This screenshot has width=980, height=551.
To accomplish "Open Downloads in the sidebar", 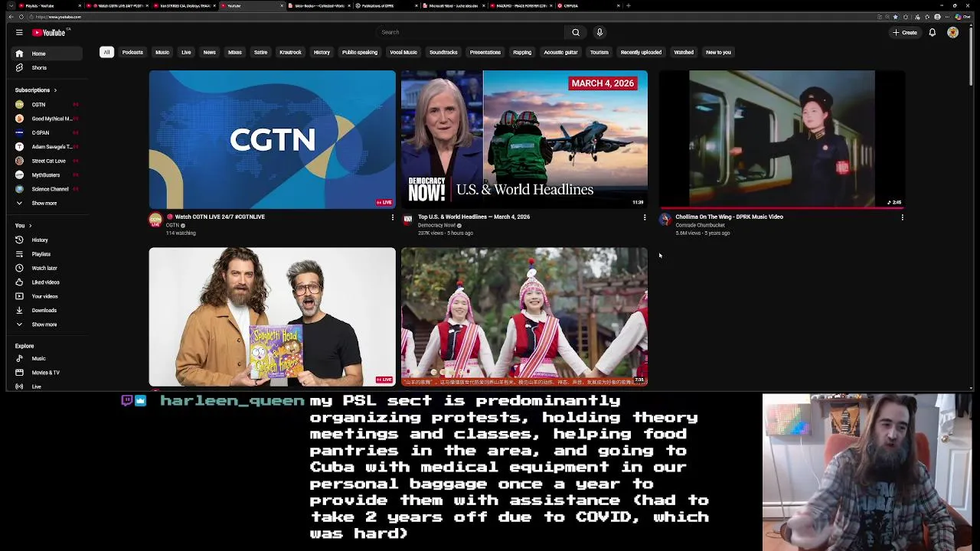I will pyautogui.click(x=47, y=310).
